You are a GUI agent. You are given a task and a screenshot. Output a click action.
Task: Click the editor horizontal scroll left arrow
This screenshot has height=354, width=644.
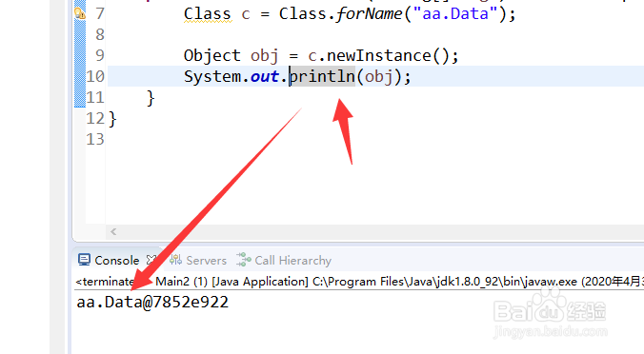click(x=113, y=232)
